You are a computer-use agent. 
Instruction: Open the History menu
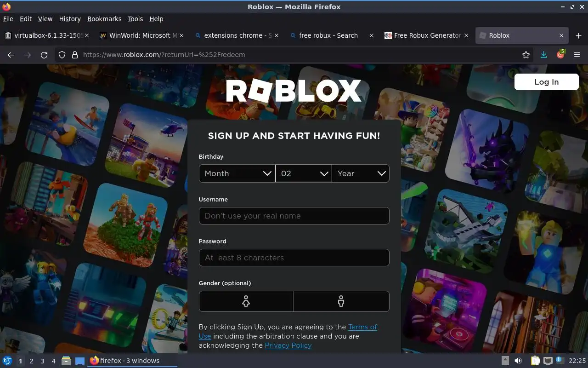pos(70,19)
